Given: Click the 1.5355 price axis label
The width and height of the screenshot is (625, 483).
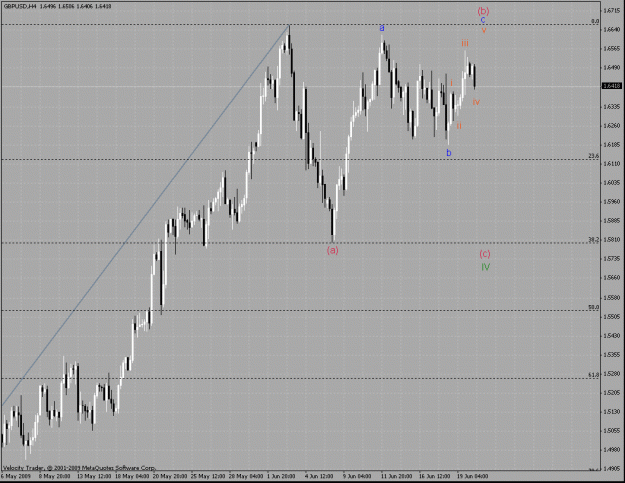Looking at the screenshot, I should [x=612, y=355].
